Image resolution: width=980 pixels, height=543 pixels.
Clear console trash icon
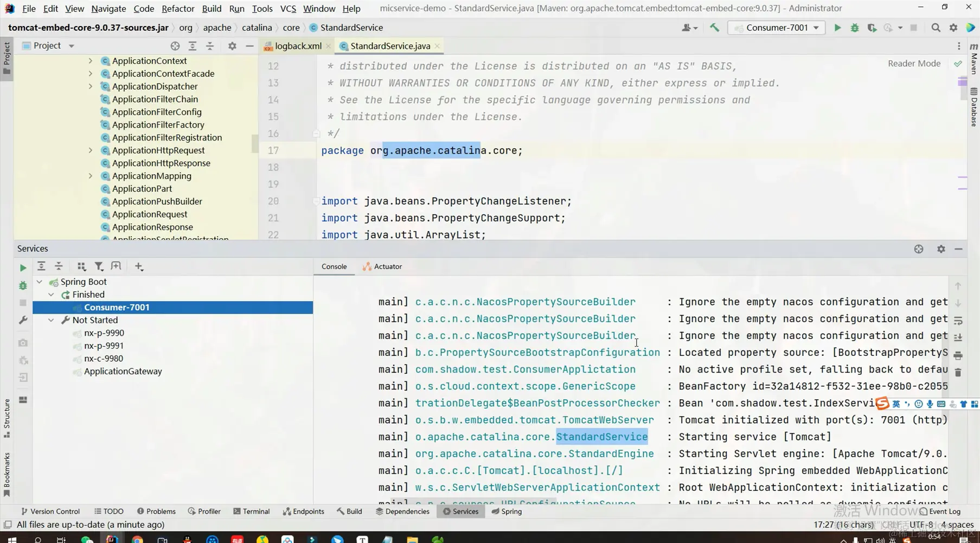958,373
